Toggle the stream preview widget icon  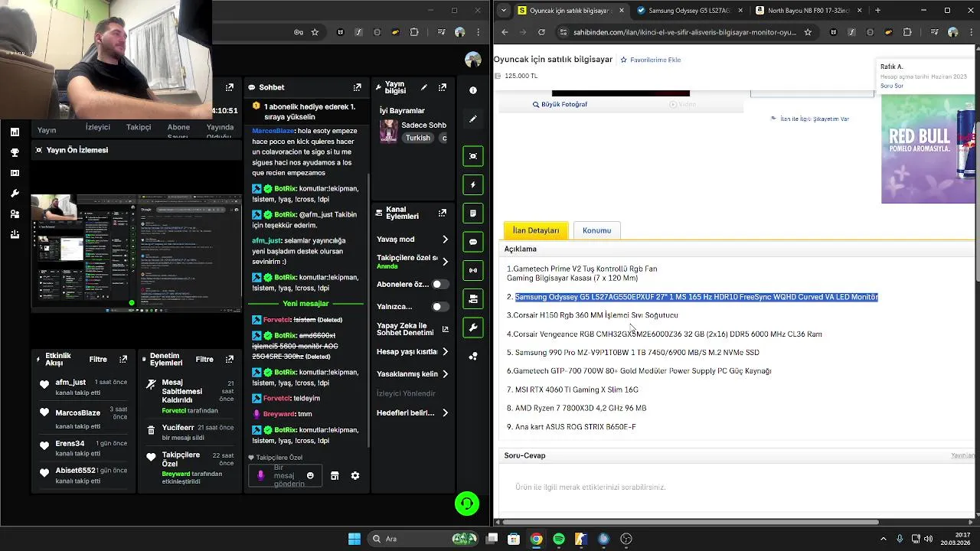473,156
